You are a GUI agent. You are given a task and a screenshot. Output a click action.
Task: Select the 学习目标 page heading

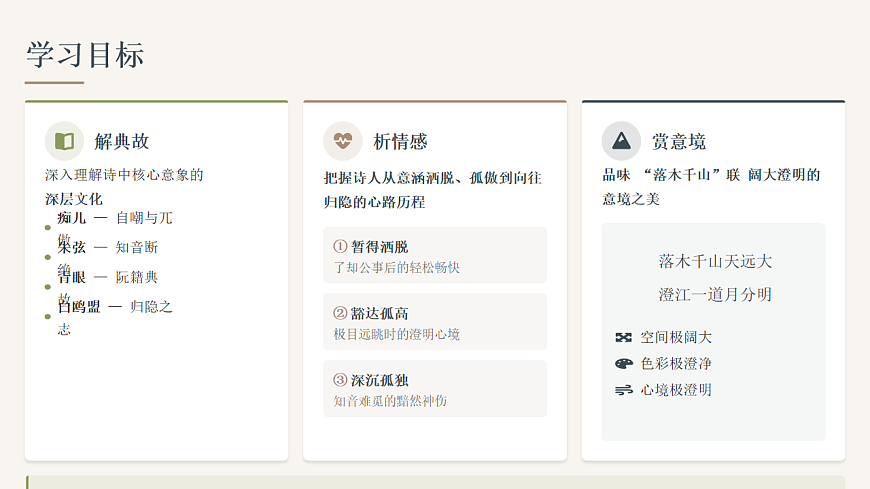(85, 55)
